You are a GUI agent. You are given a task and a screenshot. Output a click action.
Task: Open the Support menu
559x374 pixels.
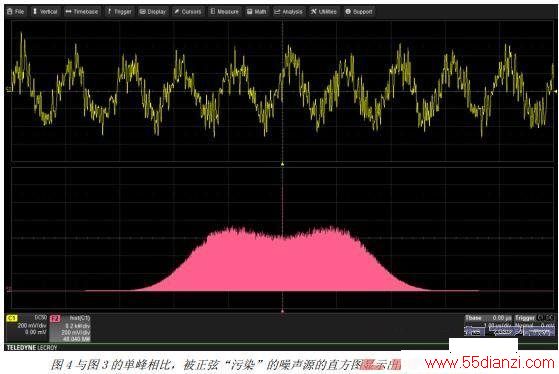[x=359, y=12]
